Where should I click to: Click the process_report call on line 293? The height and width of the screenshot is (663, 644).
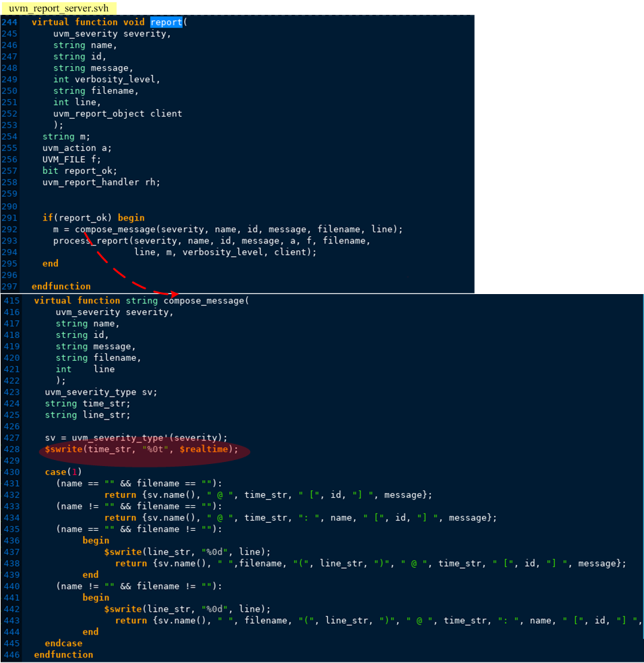click(91, 241)
